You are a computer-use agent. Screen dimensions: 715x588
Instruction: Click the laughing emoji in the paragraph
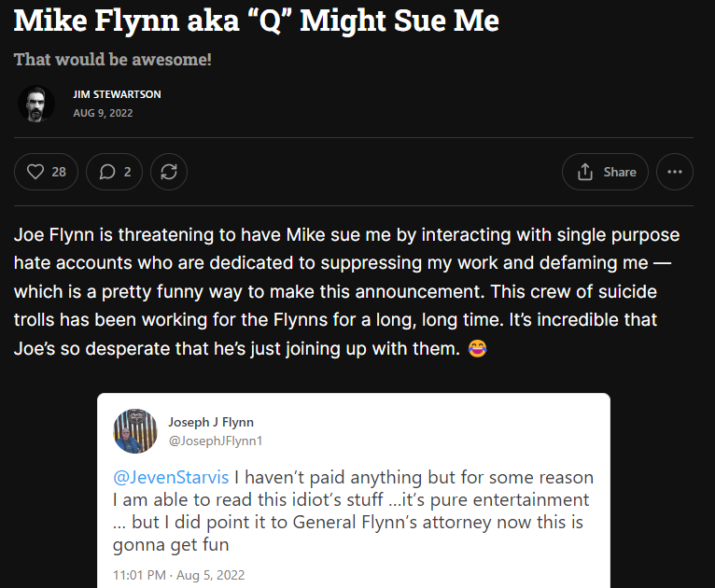click(478, 350)
